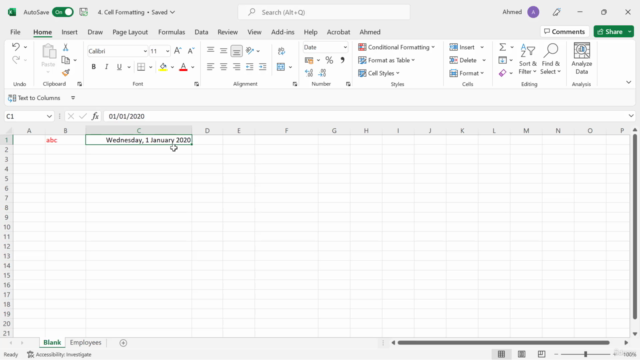Click Text to Columns button
640x360 pixels.
click(34, 98)
